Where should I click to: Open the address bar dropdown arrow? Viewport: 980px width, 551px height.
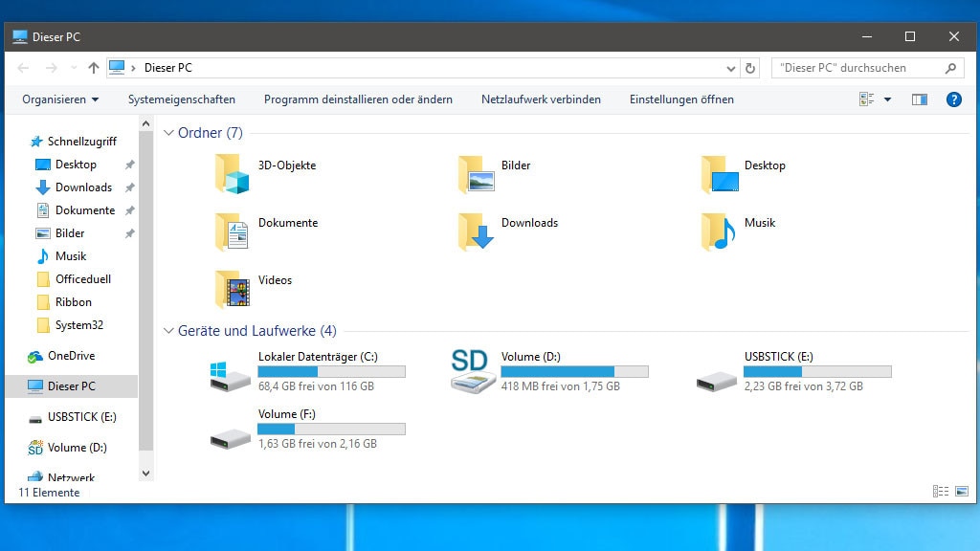click(x=731, y=68)
